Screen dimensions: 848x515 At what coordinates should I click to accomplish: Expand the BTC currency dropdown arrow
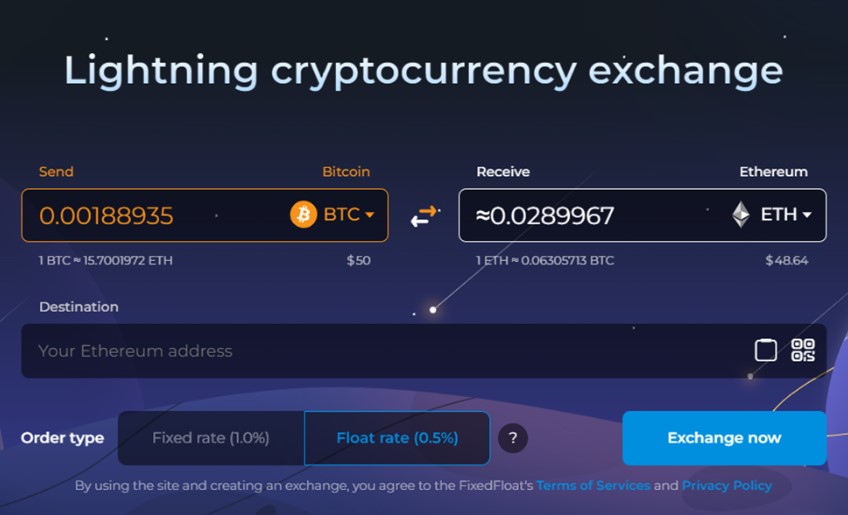369,215
